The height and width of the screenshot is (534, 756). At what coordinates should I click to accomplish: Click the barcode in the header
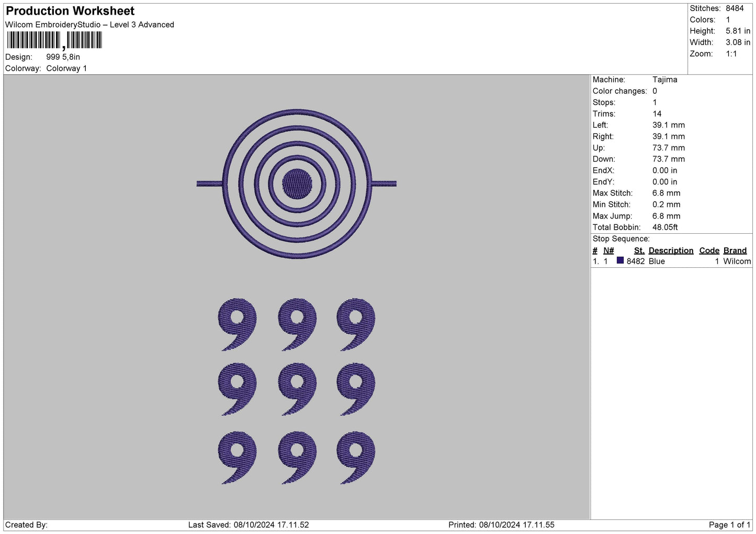pos(54,40)
